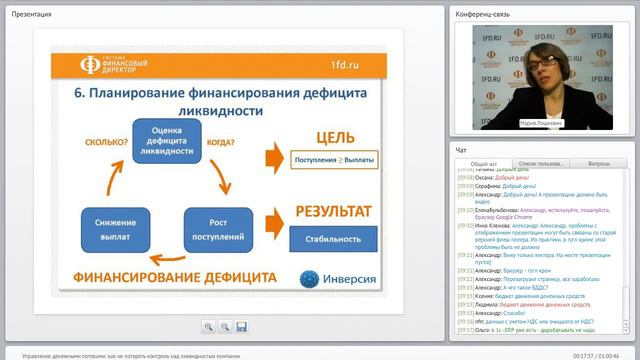Click the СКОЛЬКО? label on slide
The image size is (640, 360).
tap(106, 142)
